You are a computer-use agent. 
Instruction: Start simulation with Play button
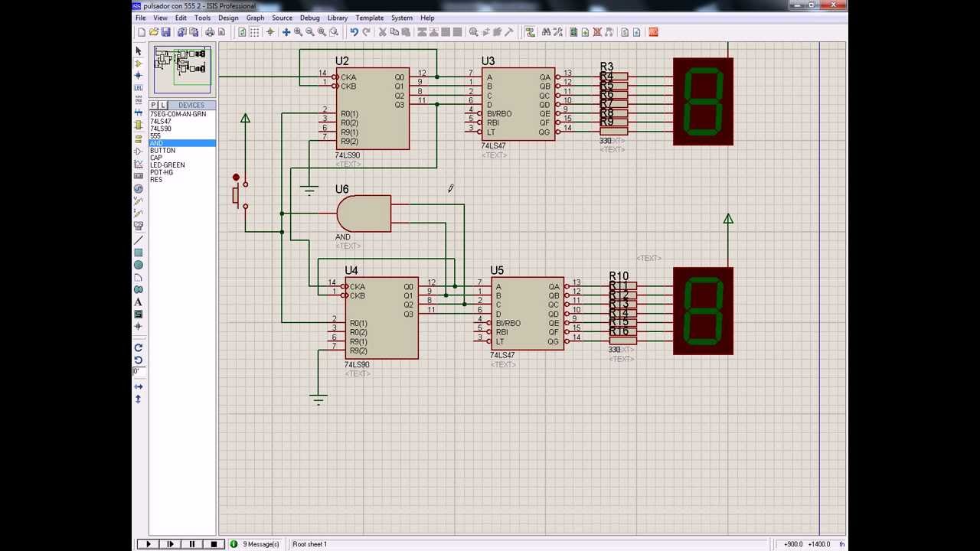pos(149,544)
